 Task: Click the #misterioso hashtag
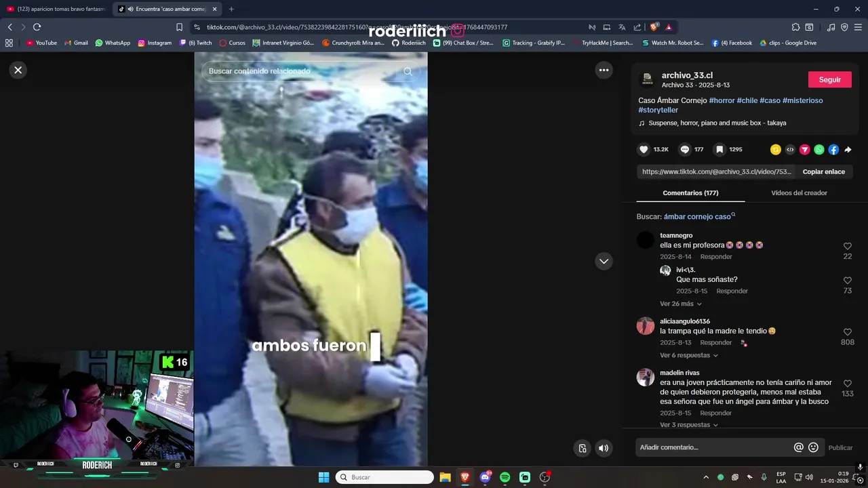(x=802, y=100)
